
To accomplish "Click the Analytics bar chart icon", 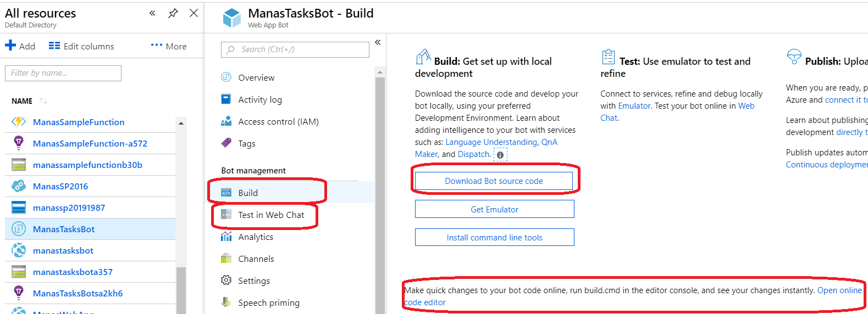I will click(x=226, y=236).
